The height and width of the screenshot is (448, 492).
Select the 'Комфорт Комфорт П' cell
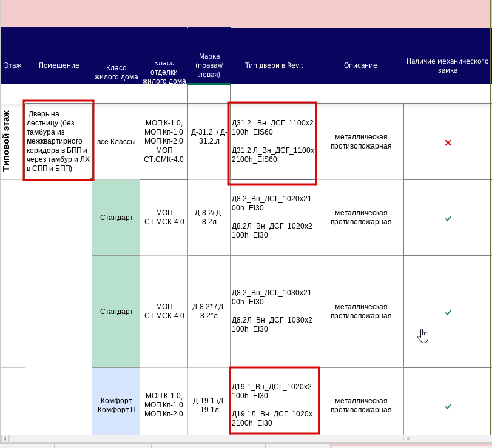(x=116, y=401)
